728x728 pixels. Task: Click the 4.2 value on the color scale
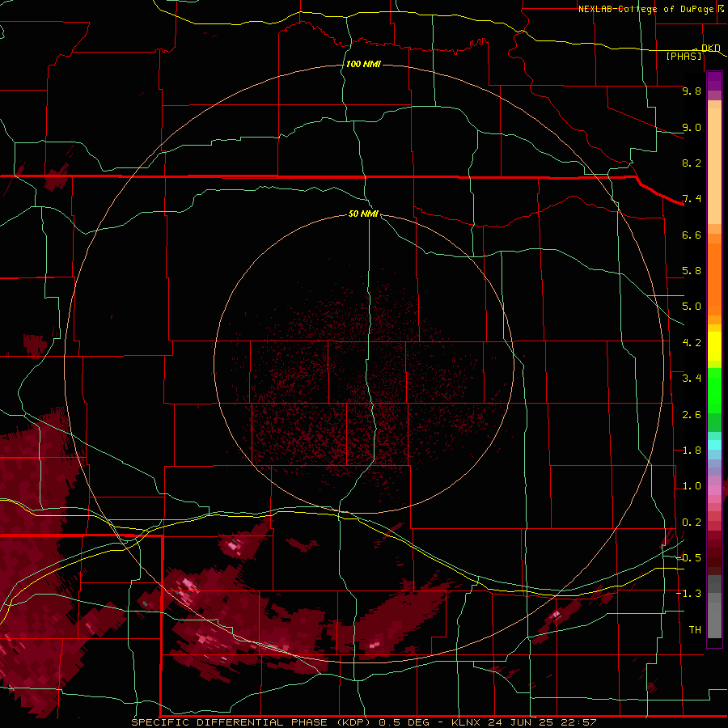[x=692, y=343]
